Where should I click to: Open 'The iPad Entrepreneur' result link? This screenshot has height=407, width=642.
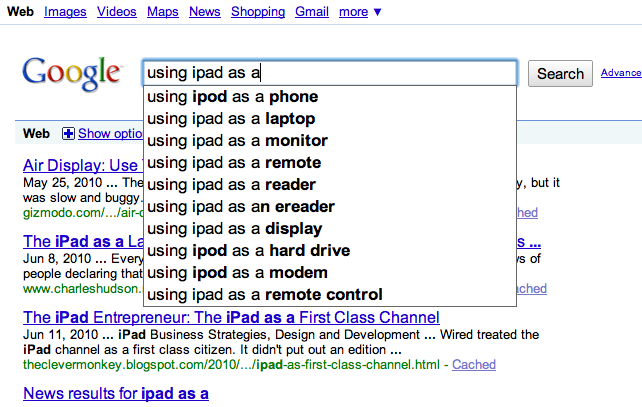(x=231, y=318)
